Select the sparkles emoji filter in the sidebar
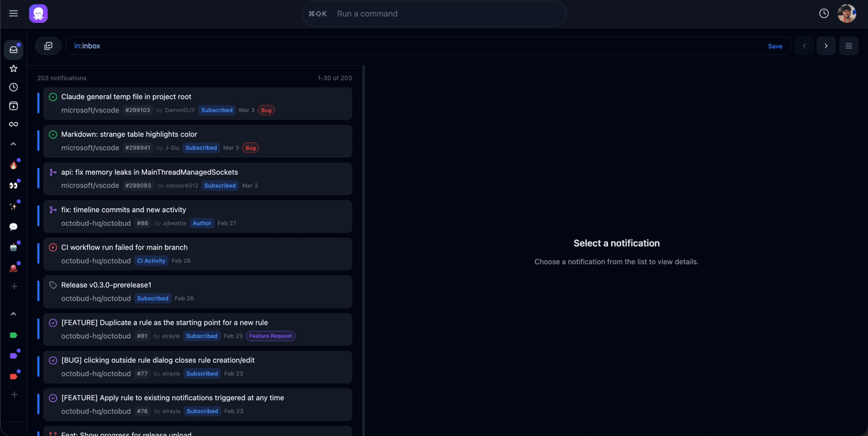868x436 pixels. coord(13,205)
